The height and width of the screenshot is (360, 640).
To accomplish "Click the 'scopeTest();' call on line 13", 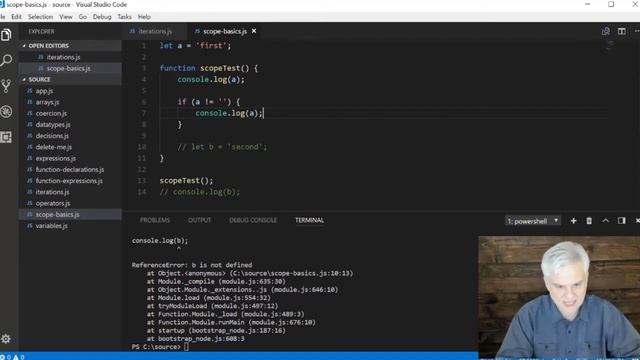I will point(186,180).
